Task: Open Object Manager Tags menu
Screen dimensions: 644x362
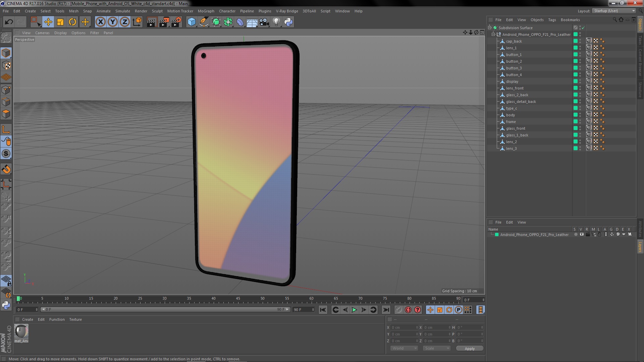Action: [x=552, y=20]
